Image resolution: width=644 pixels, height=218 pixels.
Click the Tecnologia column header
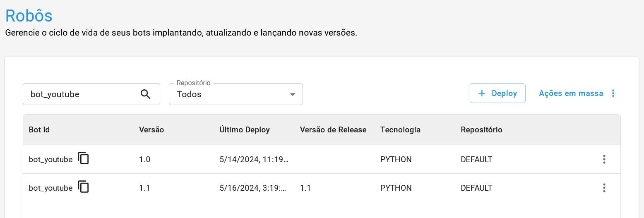[x=400, y=130]
